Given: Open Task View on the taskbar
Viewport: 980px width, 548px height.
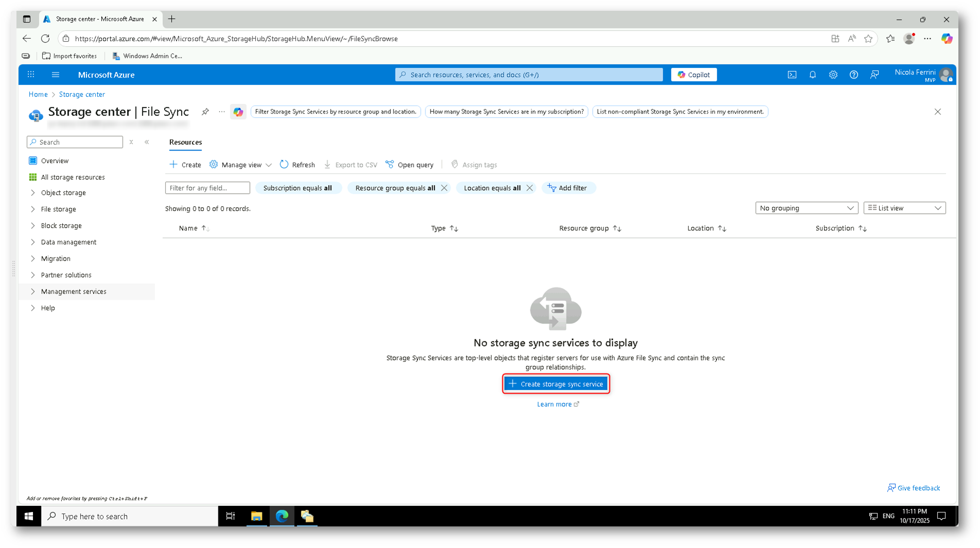Looking at the screenshot, I should click(230, 516).
